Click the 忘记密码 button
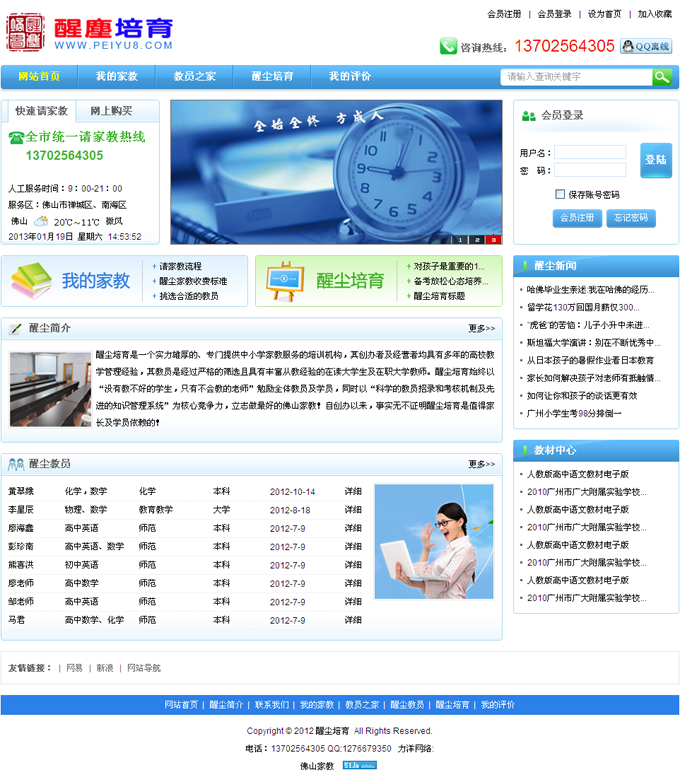This screenshot has height=782, width=680. pyautogui.click(x=631, y=217)
